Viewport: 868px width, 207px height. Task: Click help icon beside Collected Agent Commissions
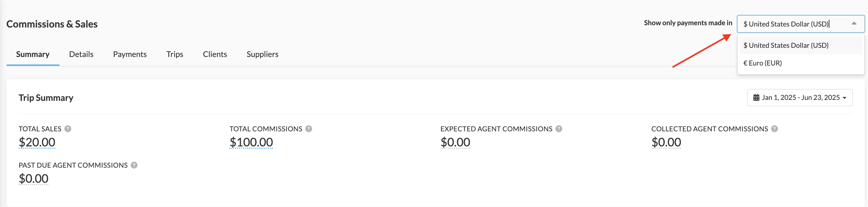coord(774,129)
